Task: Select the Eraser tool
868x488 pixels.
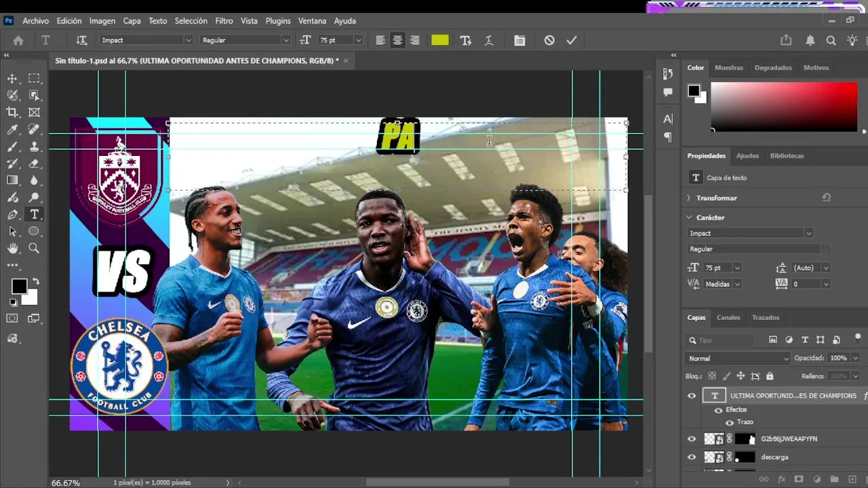Action: 34,163
